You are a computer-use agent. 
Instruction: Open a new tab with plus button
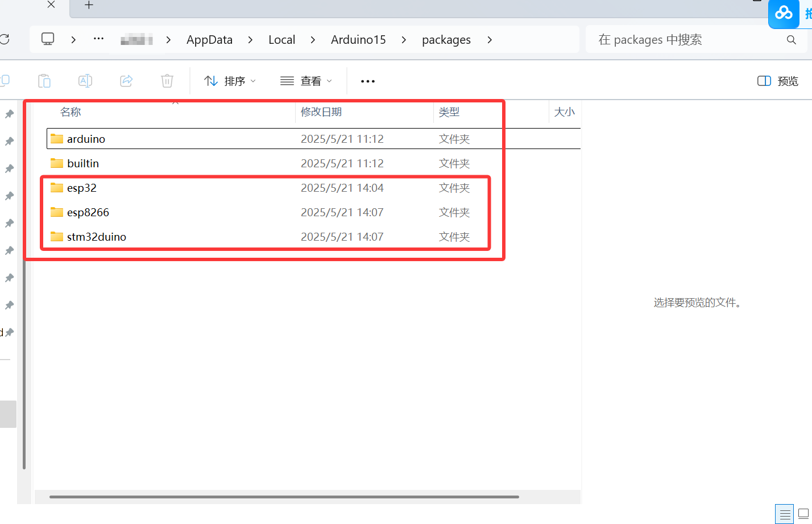(x=89, y=5)
